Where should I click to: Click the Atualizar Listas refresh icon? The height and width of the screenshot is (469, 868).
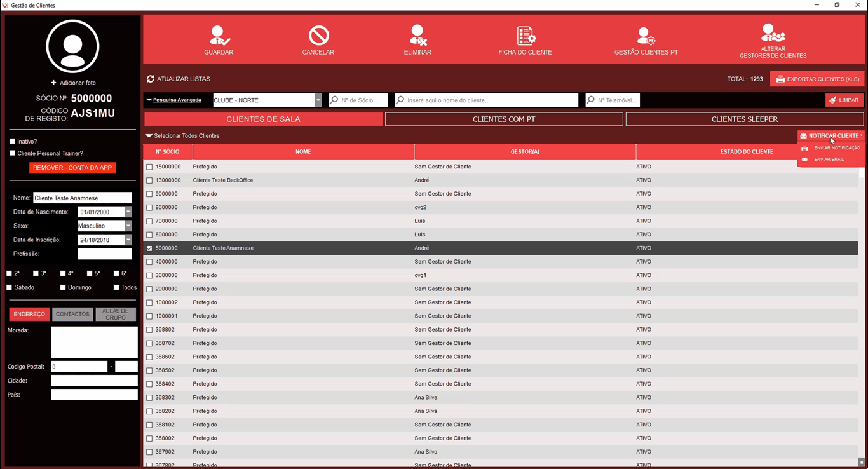[x=151, y=79]
